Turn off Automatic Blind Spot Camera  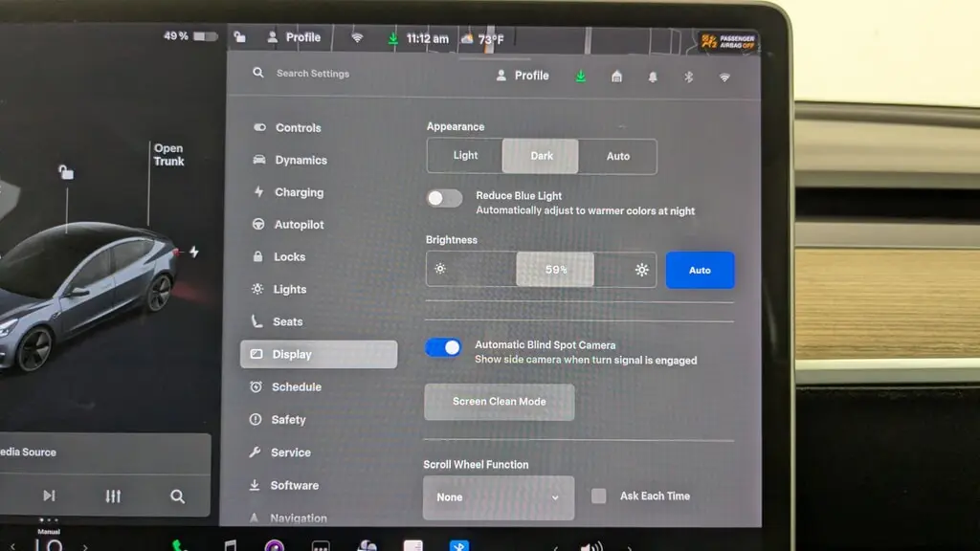tap(443, 347)
